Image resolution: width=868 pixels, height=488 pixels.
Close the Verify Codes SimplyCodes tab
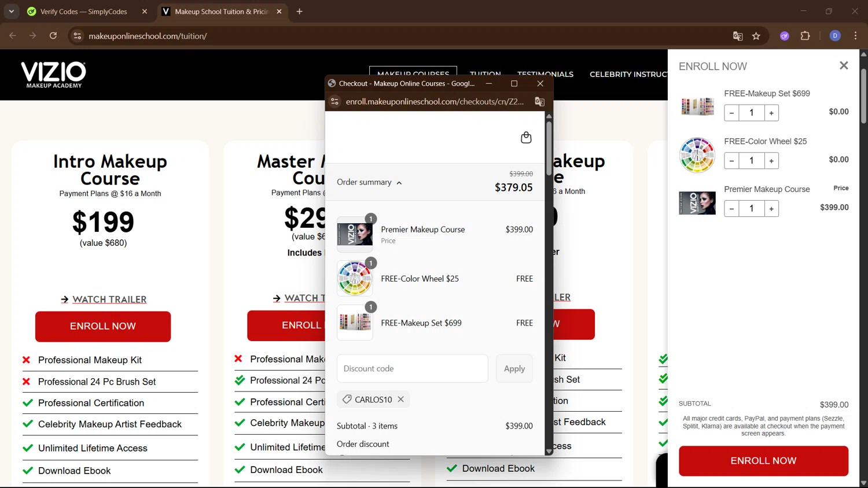[145, 12]
